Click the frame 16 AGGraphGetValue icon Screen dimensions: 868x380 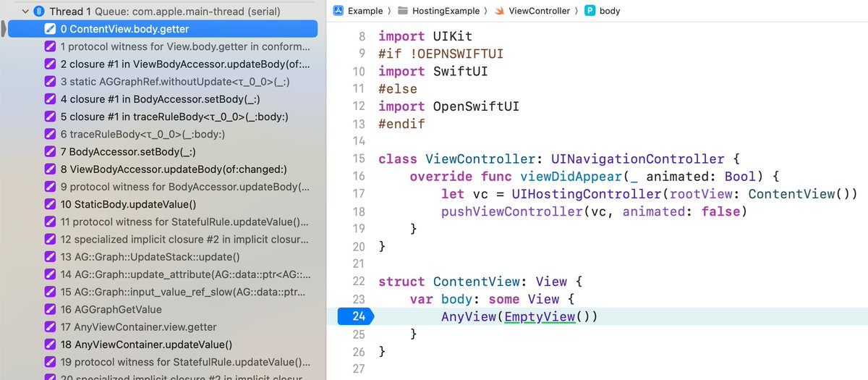coord(51,309)
